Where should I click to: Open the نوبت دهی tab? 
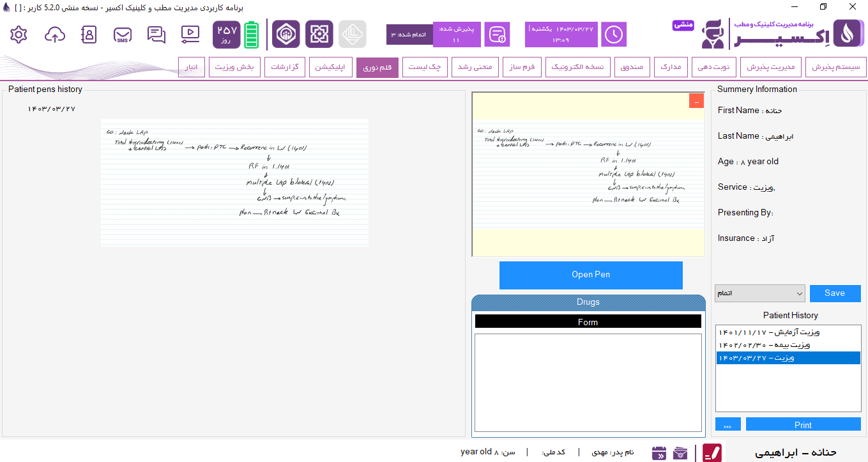coord(715,67)
